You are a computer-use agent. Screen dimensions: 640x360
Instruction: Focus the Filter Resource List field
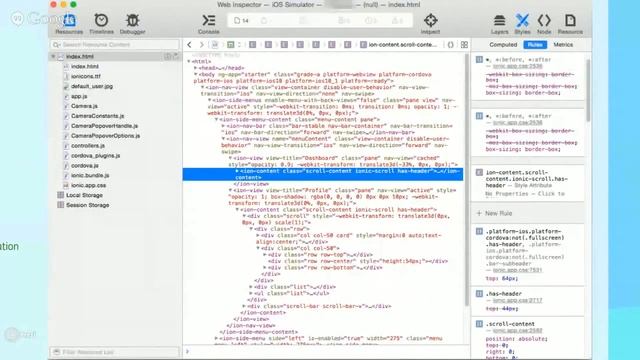coord(115,352)
